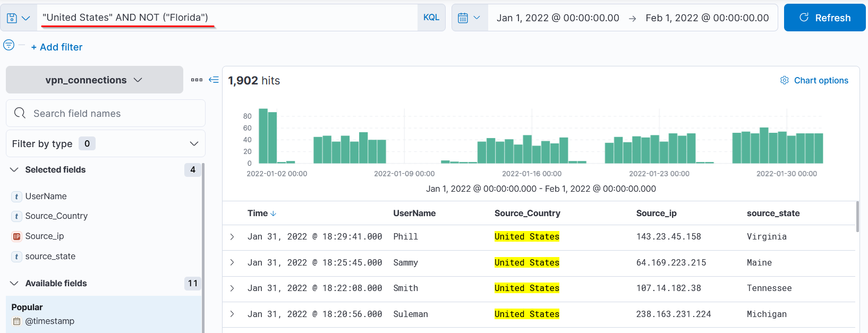Toggle the KQL query language switch
868x333 pixels.
pyautogui.click(x=431, y=18)
